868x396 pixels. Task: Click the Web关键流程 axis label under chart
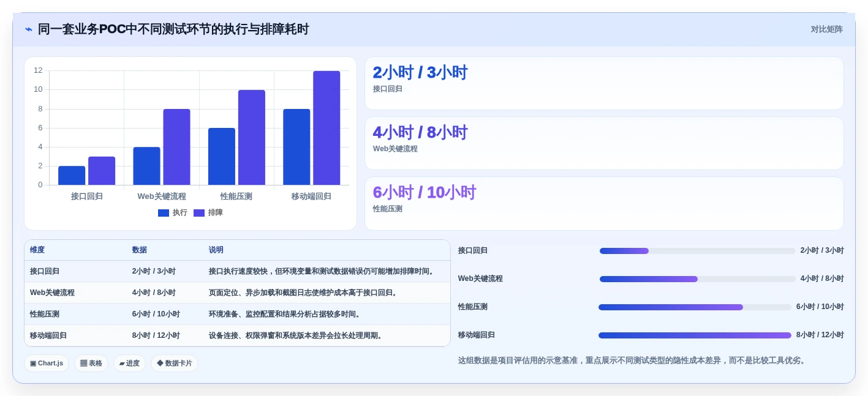(162, 196)
